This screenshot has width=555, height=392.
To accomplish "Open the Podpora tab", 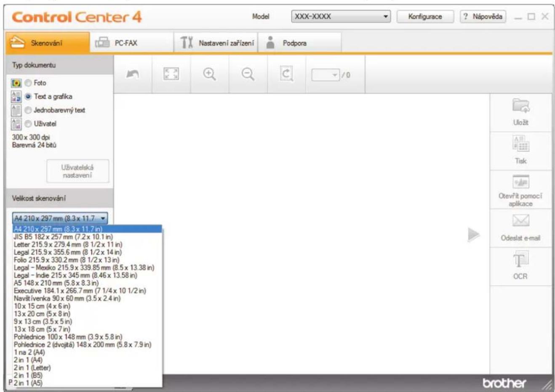I will point(300,43).
